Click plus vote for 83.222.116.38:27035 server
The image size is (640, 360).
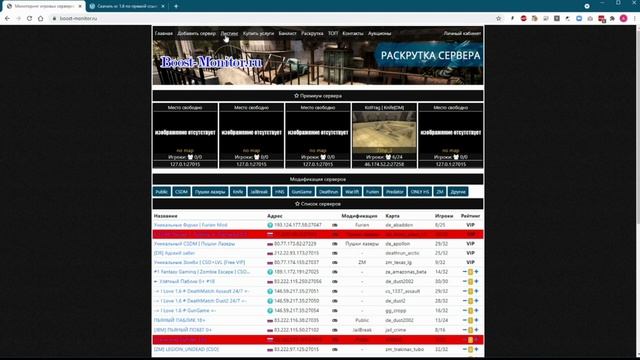tap(476, 320)
